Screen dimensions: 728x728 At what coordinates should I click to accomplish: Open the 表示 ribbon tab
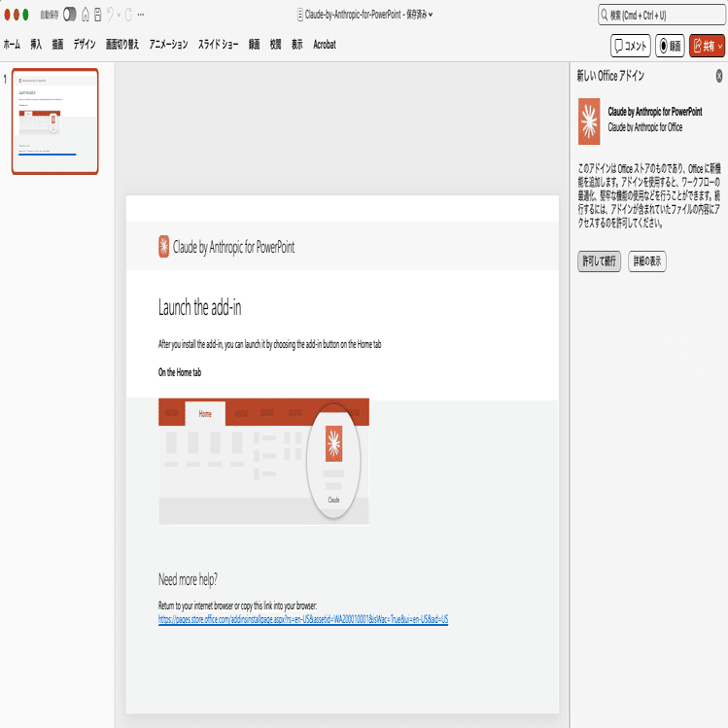297,45
